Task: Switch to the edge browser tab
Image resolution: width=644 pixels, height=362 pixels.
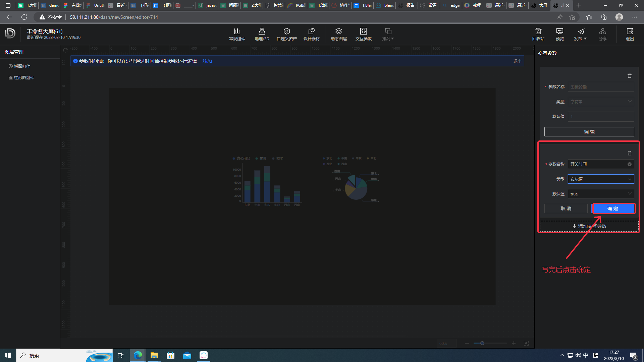Action: (451, 5)
